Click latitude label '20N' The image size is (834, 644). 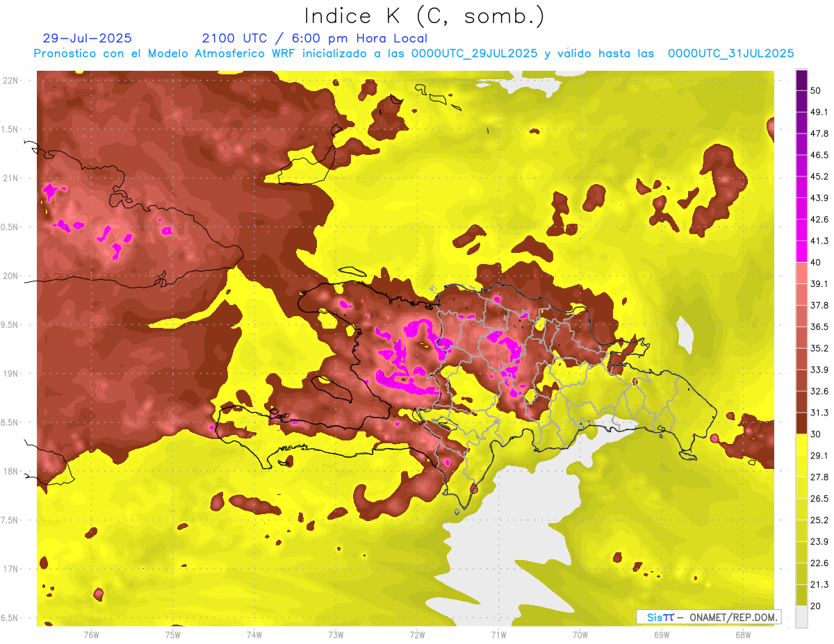(x=10, y=276)
